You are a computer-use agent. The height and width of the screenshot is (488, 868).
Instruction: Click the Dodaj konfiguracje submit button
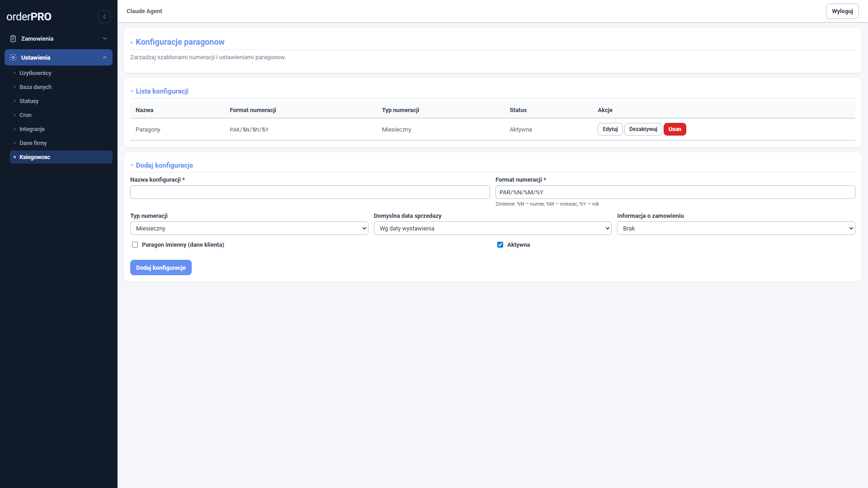pyautogui.click(x=161, y=267)
